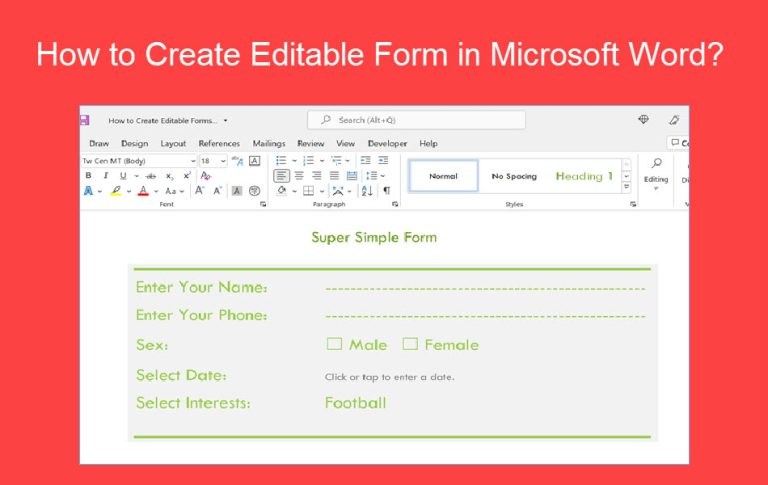Open the Design tab

tap(135, 144)
